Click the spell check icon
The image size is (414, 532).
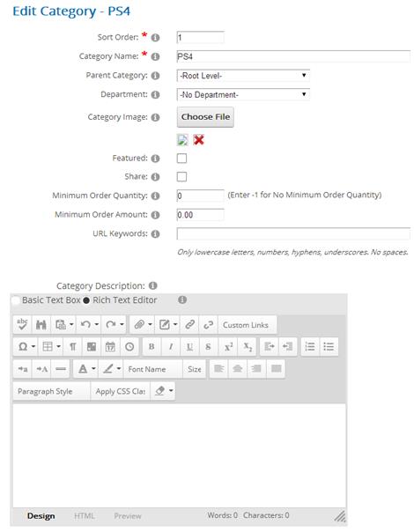(x=22, y=325)
